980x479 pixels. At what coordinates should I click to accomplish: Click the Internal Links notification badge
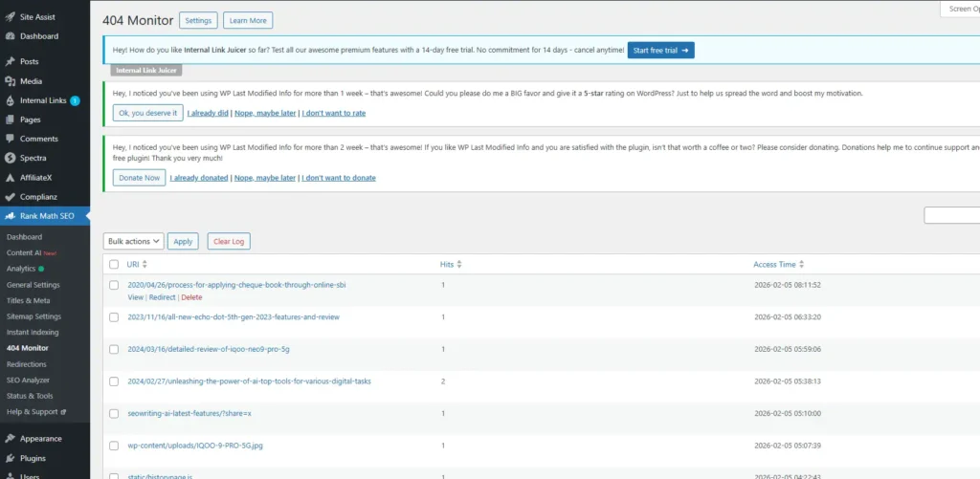point(75,100)
